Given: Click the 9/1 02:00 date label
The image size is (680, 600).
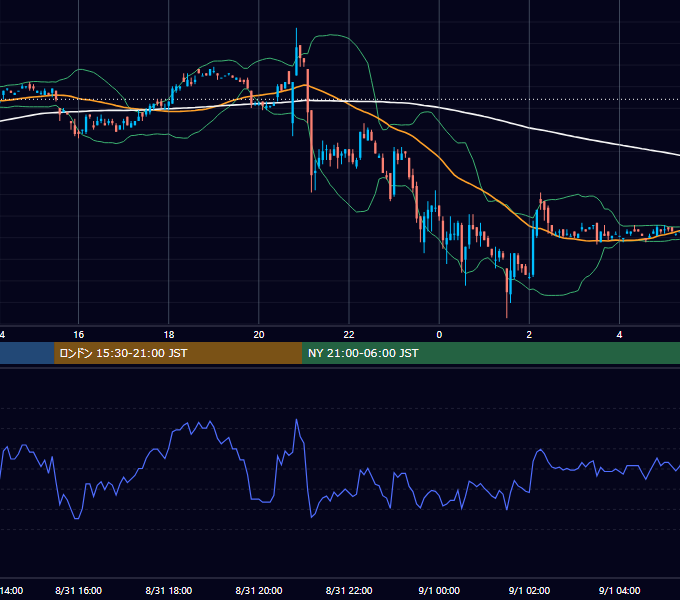Looking at the screenshot, I should click(529, 590).
